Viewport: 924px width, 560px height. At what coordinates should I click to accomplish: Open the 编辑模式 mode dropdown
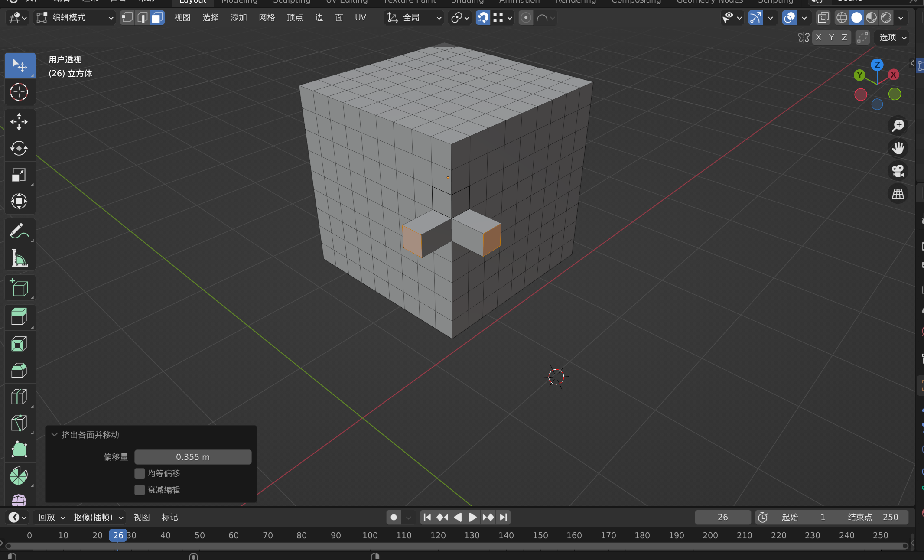pos(75,18)
